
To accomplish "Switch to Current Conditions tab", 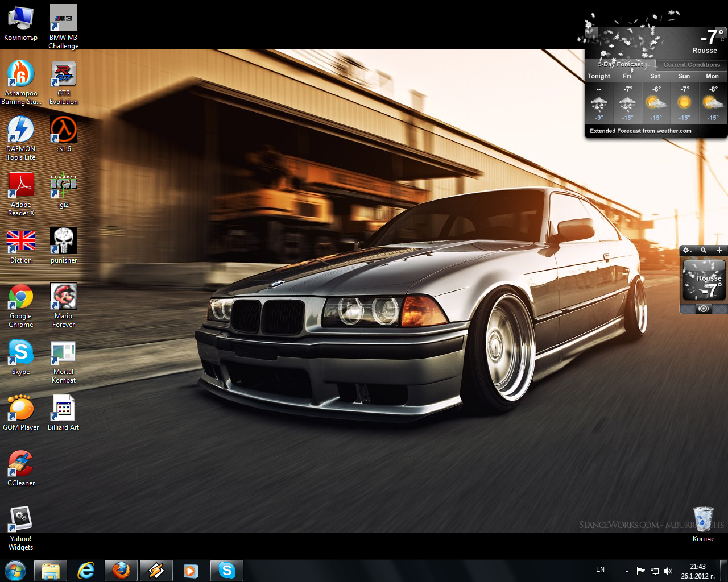I will 692,65.
